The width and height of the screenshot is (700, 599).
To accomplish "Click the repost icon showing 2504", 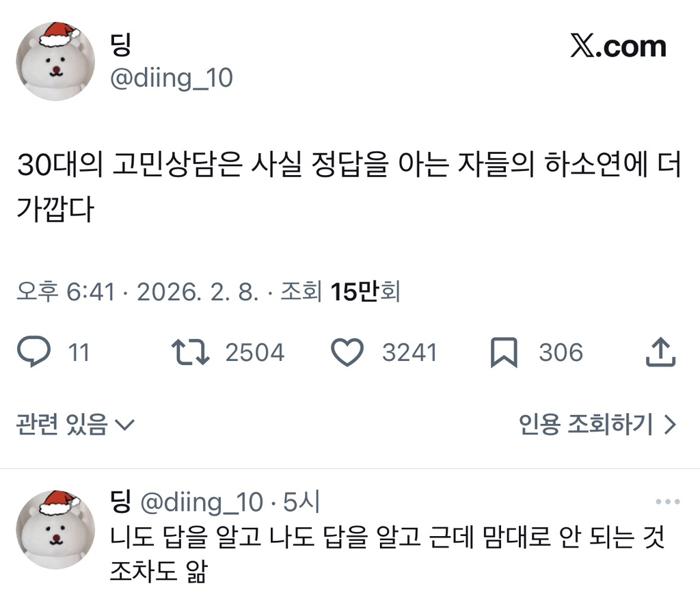I will point(191,352).
